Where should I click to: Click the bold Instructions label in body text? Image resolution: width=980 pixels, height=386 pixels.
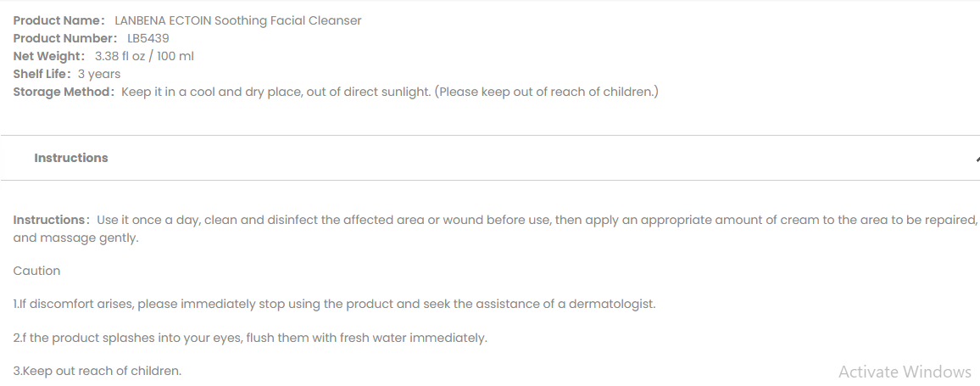[x=51, y=221]
